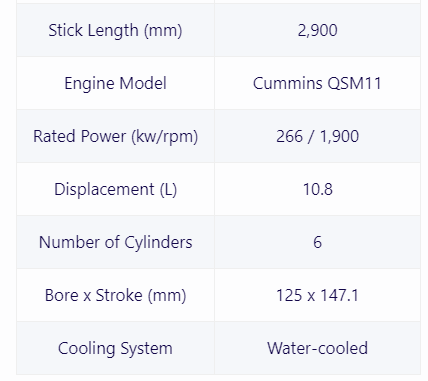Select the Water-cooled value cell
Viewport: 428px width, 381px height.
tap(317, 348)
